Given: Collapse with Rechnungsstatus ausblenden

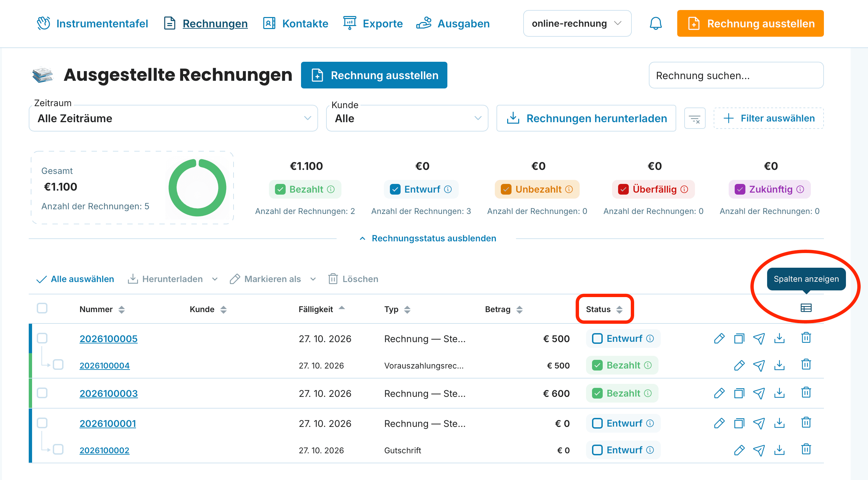Looking at the screenshot, I should click(x=428, y=238).
